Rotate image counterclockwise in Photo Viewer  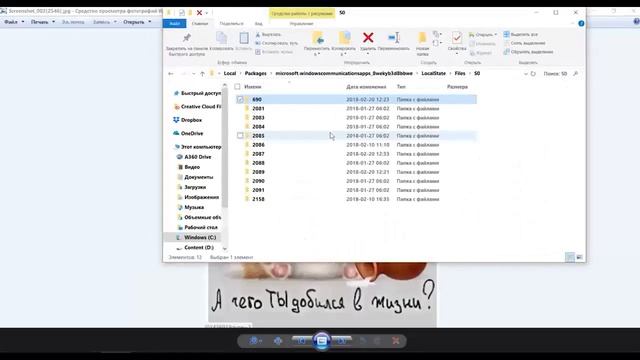pyautogui.click(x=363, y=340)
